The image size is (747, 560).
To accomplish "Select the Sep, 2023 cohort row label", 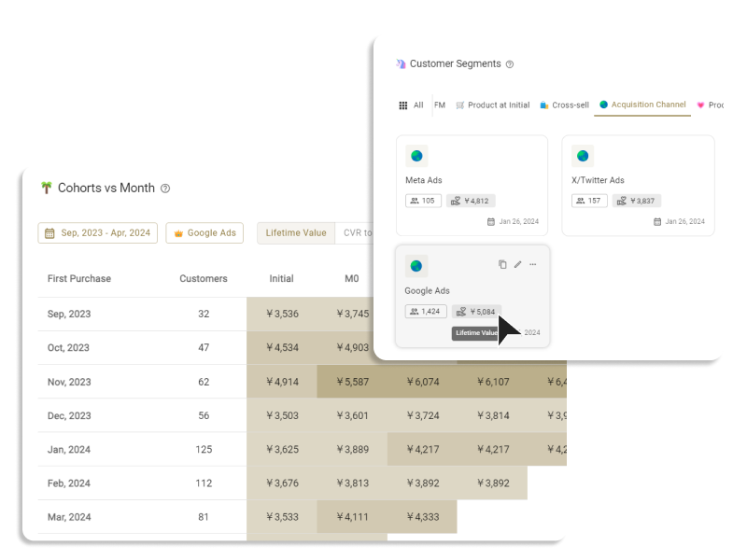I will pos(69,314).
